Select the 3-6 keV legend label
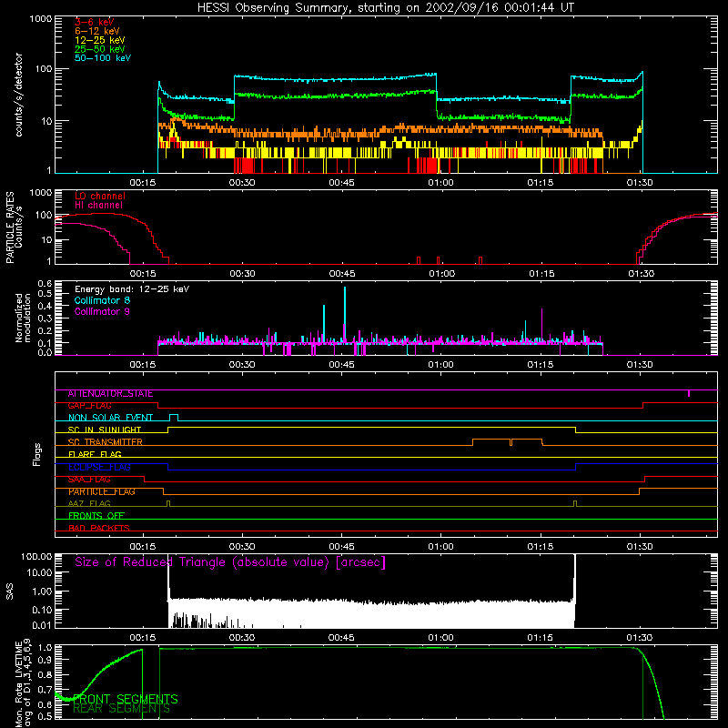Screen dimensions: 728x728 [x=94, y=22]
